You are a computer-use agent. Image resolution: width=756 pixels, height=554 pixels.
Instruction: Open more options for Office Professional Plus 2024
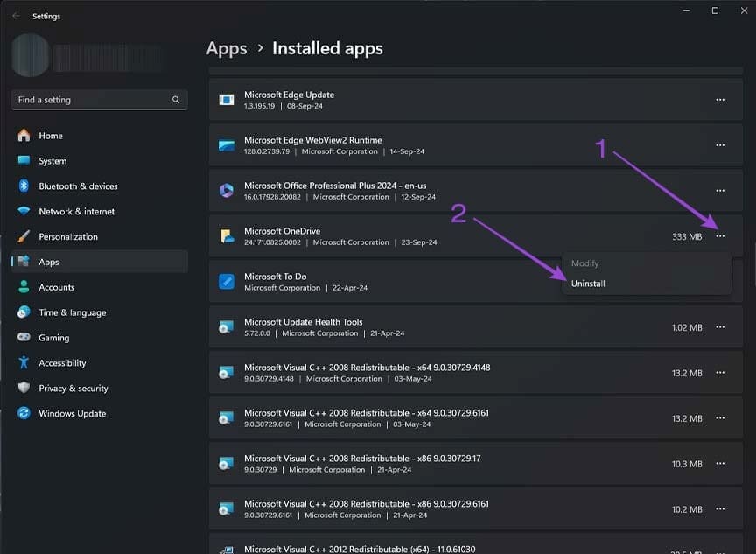pyautogui.click(x=720, y=191)
